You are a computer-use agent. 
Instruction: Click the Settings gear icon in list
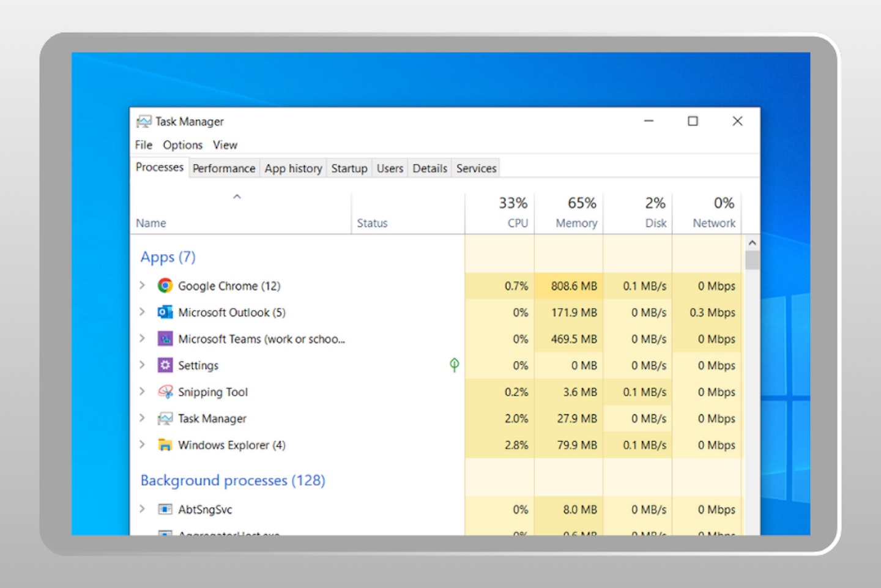tap(165, 365)
